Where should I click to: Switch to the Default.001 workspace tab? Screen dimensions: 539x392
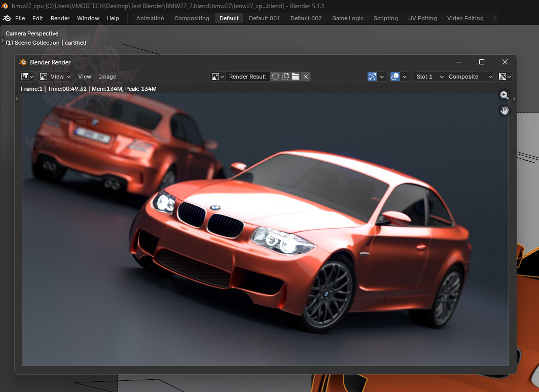264,18
